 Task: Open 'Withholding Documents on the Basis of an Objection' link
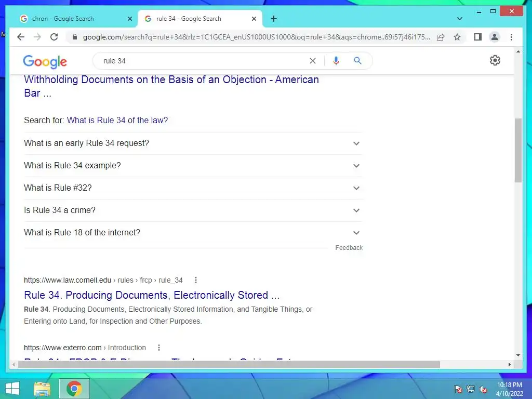click(171, 86)
